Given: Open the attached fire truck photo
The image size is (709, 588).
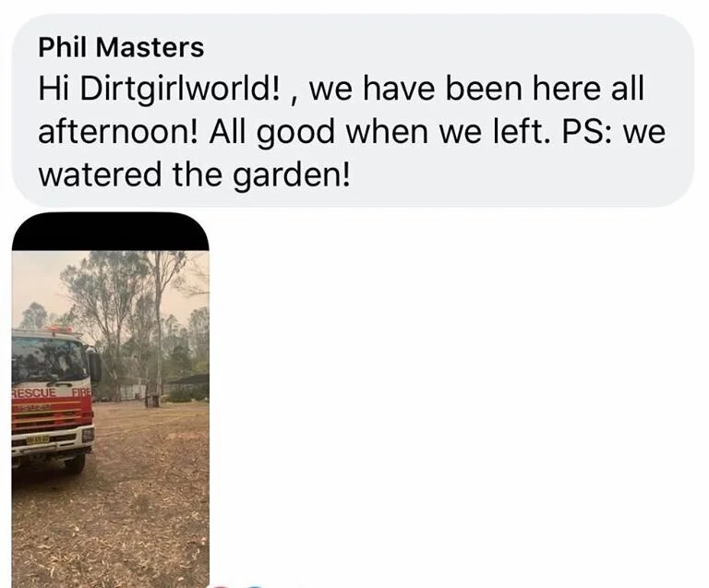Looking at the screenshot, I should pyautogui.click(x=111, y=400).
